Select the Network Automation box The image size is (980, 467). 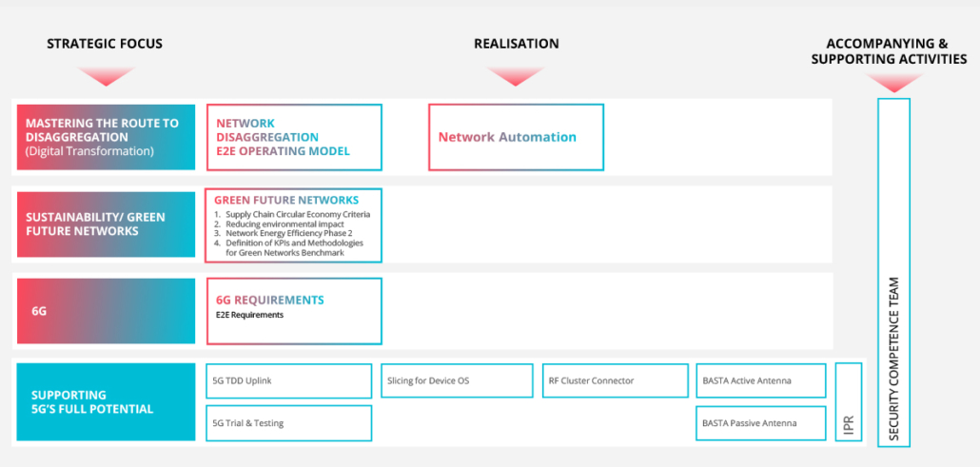(516, 137)
